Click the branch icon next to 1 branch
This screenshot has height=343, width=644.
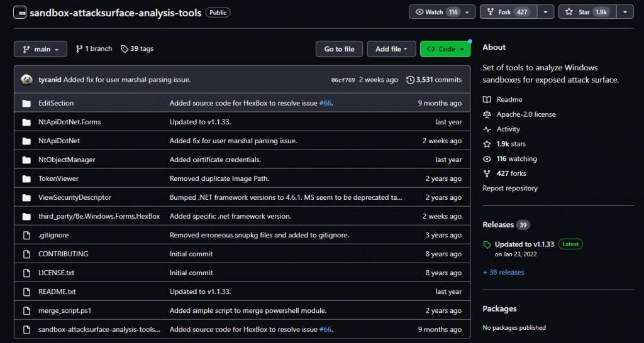pyautogui.click(x=79, y=49)
